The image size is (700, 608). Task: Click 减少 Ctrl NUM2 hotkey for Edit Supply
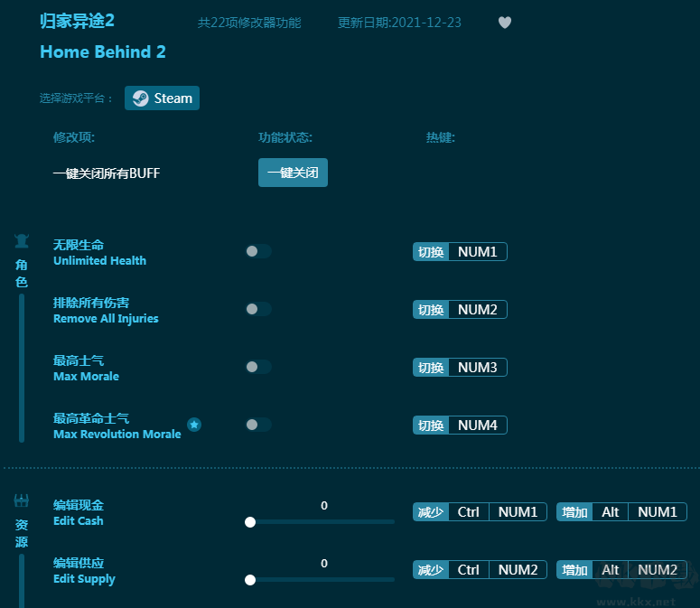pos(480,570)
